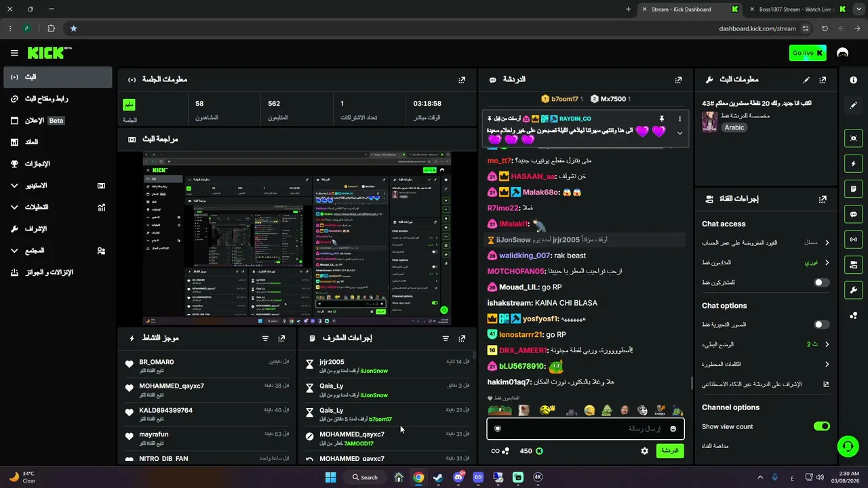Click the stream preview thumbnail

297,238
